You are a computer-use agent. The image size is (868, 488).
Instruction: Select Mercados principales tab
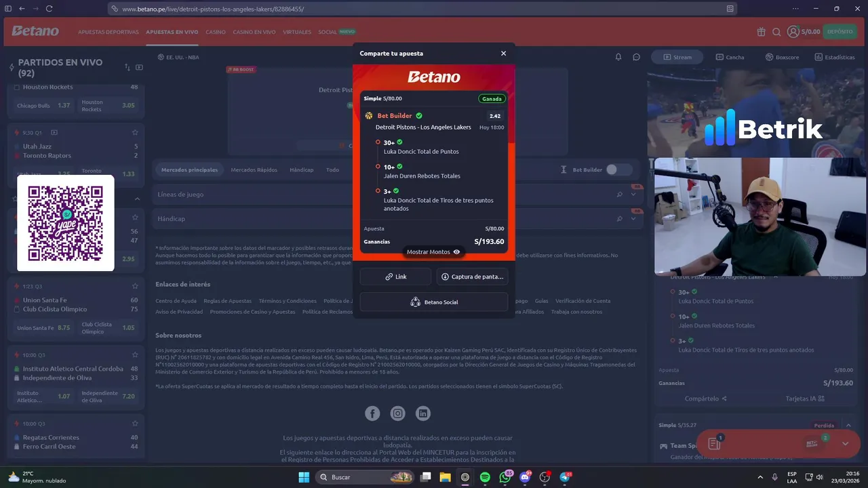[x=190, y=169]
